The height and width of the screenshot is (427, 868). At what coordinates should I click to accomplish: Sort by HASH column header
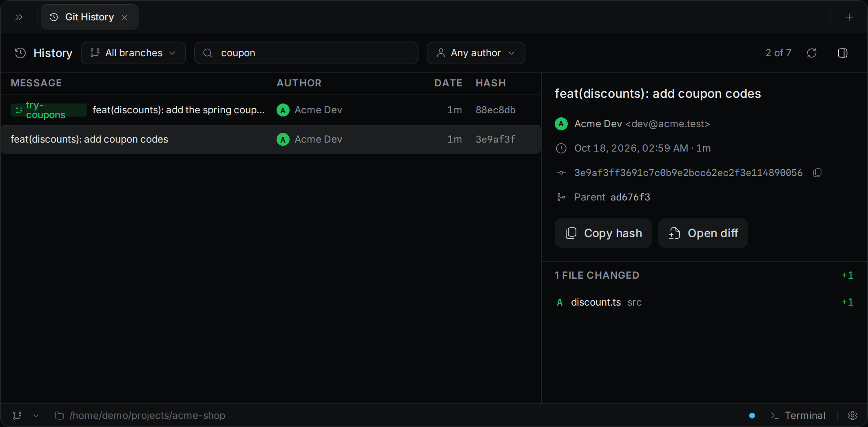click(x=491, y=83)
